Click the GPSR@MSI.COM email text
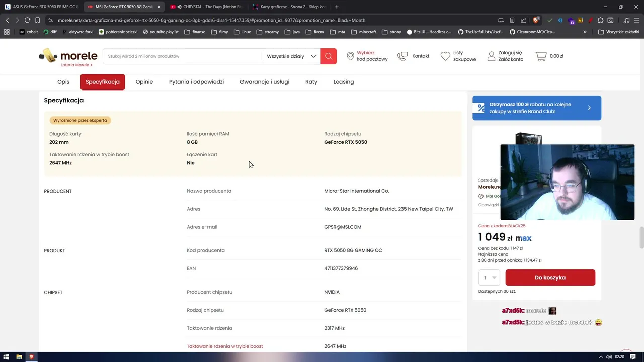 (343, 227)
